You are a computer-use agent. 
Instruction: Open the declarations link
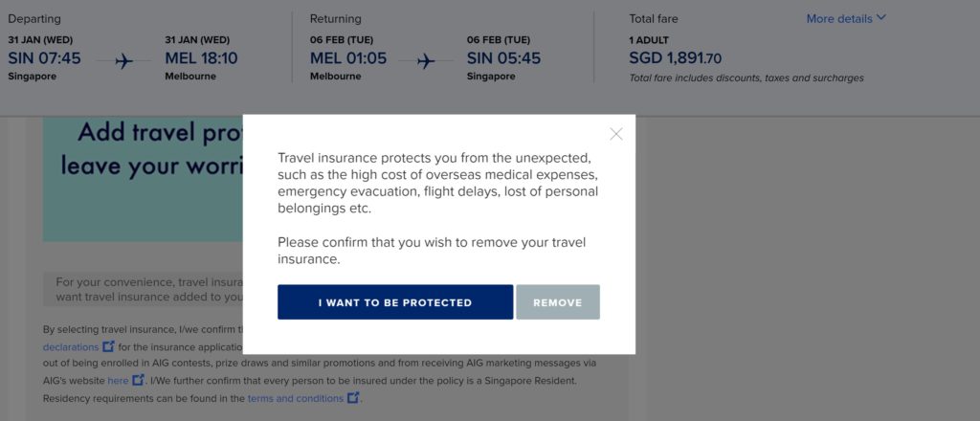[71, 346]
